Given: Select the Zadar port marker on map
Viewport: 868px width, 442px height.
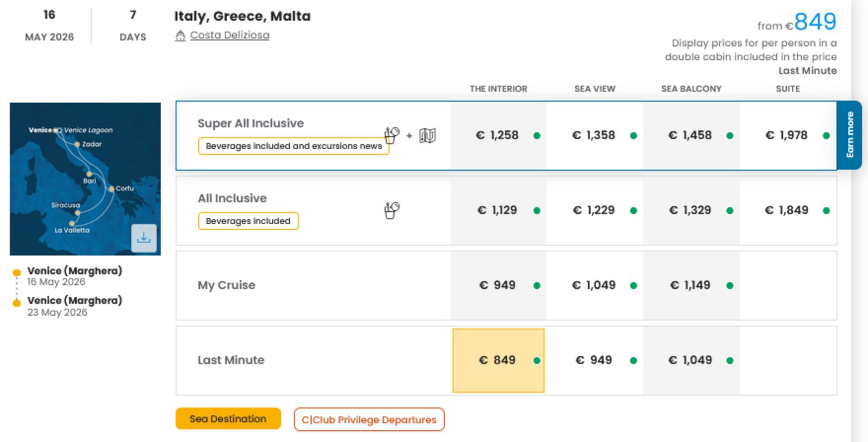Looking at the screenshot, I should (77, 144).
